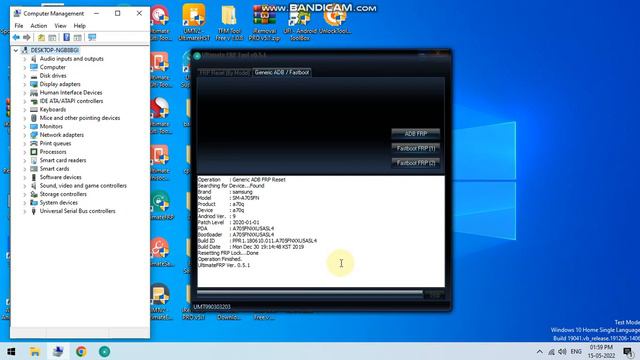The width and height of the screenshot is (640, 360).
Task: Select Mice and other pointing devices
Action: click(80, 118)
